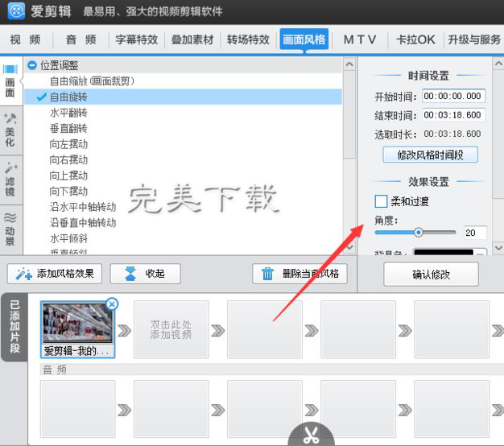The image size is (504, 446).
Task: Select the 水平翻转 style
Action: [183, 113]
